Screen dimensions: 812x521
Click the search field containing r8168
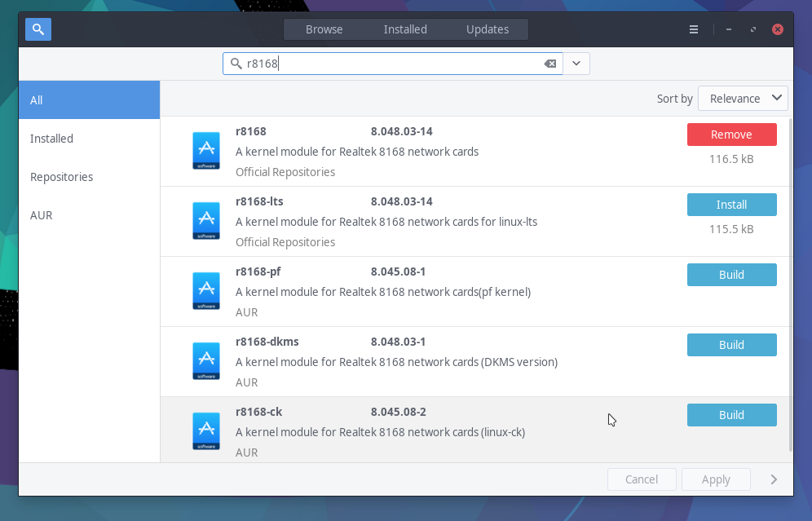point(391,64)
